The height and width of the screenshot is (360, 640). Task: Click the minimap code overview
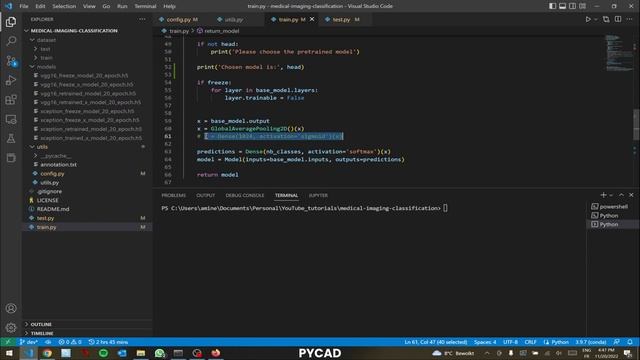pyautogui.click(x=618, y=53)
